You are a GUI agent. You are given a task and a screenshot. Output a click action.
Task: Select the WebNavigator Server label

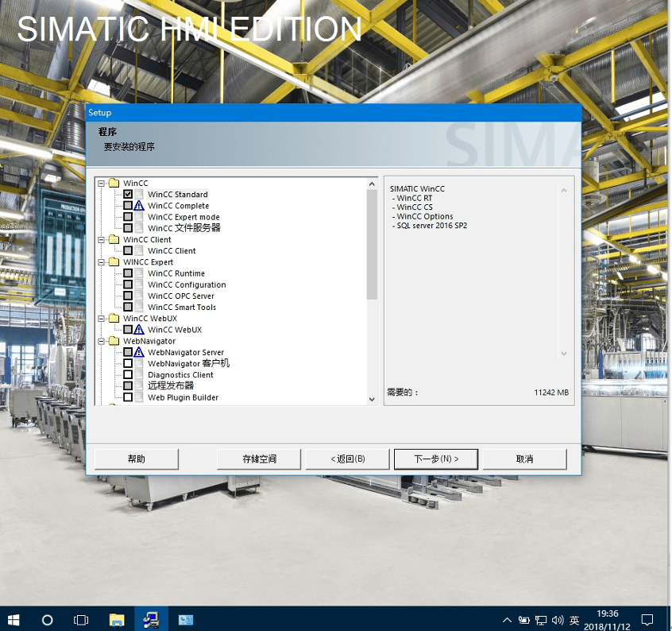[186, 352]
